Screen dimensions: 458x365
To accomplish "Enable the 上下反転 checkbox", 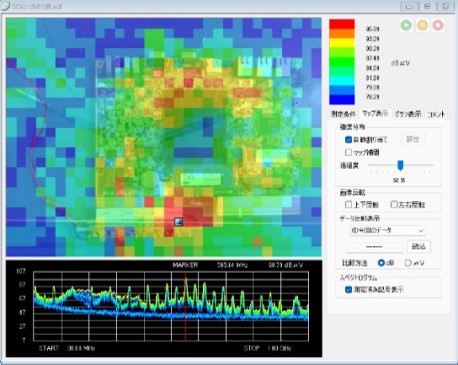I will pos(348,204).
